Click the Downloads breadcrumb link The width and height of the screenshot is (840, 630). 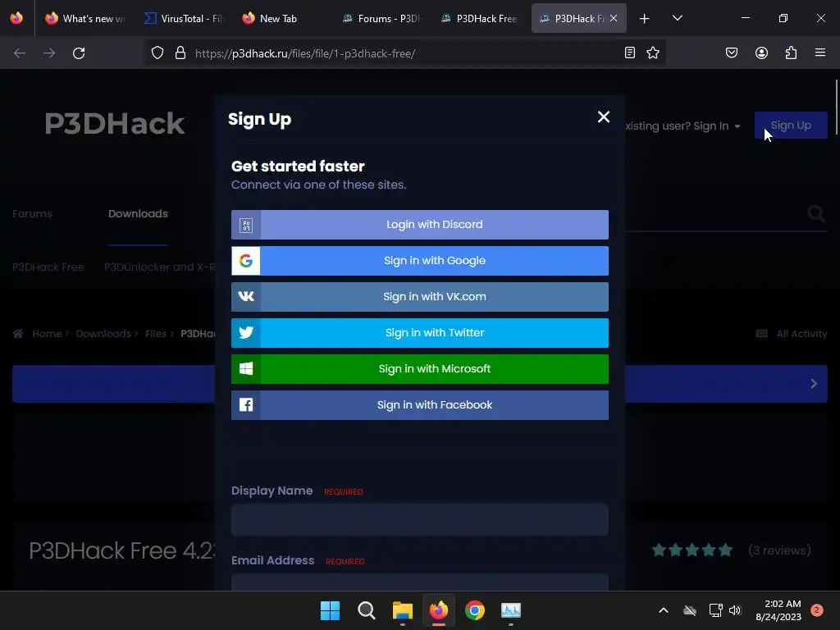click(x=103, y=334)
